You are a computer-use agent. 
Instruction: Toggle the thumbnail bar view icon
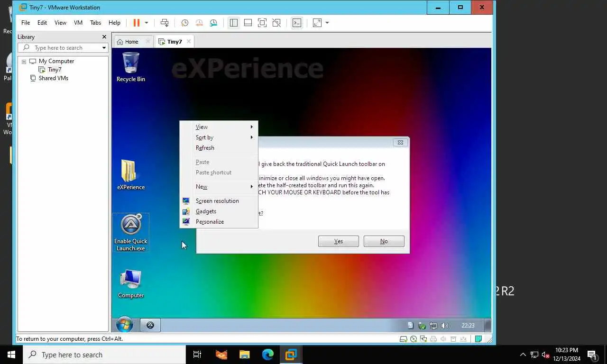pyautogui.click(x=248, y=23)
